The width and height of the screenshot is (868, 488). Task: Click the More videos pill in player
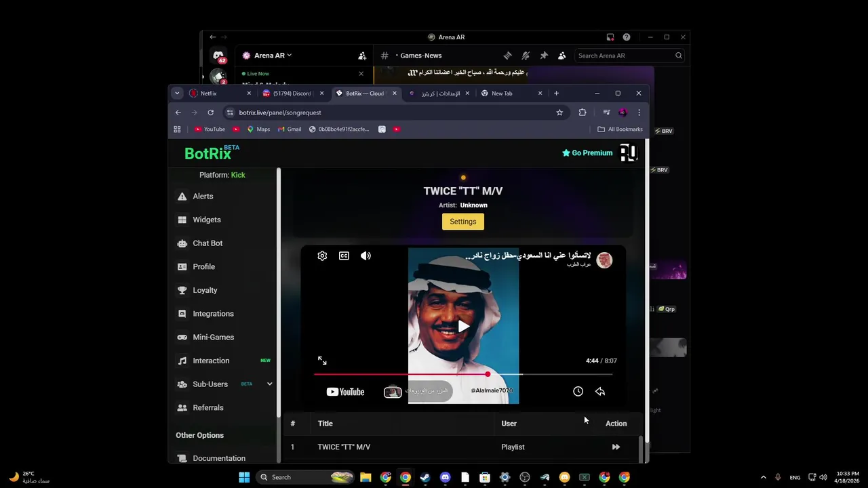417,391
